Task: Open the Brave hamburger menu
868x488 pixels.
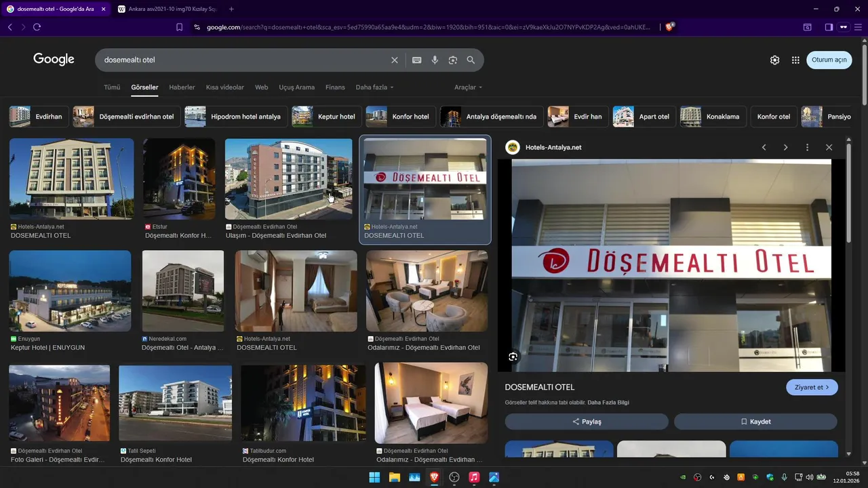Action: (859, 27)
